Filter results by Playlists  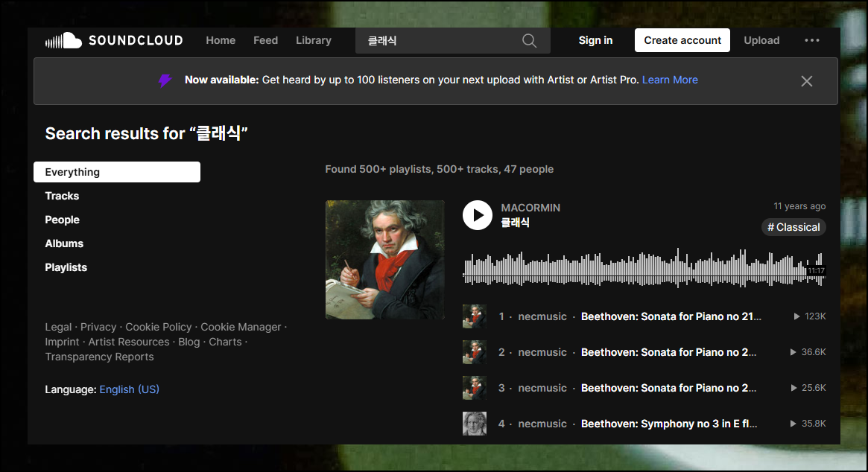[x=66, y=267]
